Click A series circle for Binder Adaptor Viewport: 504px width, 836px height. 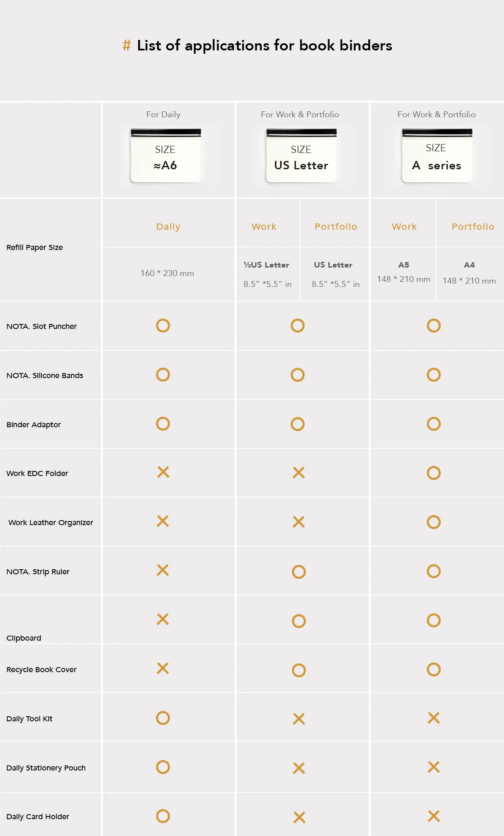coord(433,423)
